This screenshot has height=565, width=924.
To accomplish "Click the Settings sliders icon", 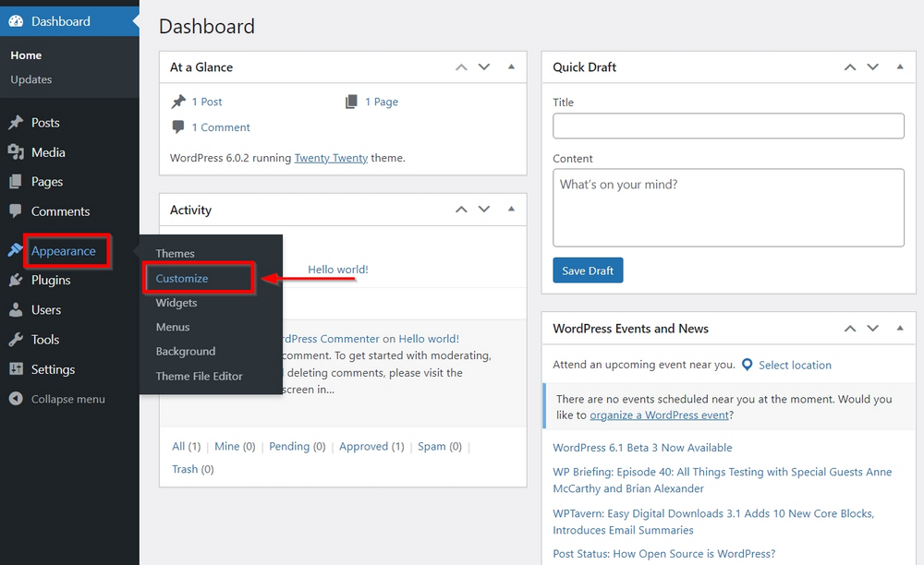I will click(16, 369).
